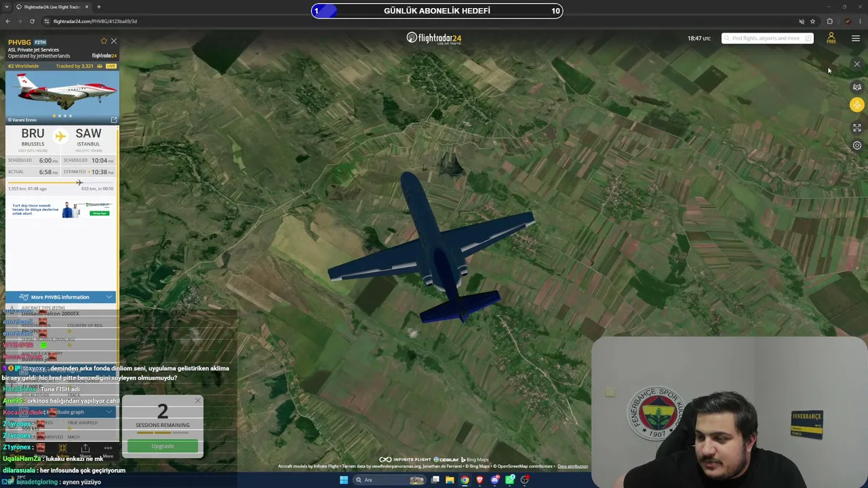Expand More PHVBG information section
Viewport: 868px width, 488px height.
point(61,297)
